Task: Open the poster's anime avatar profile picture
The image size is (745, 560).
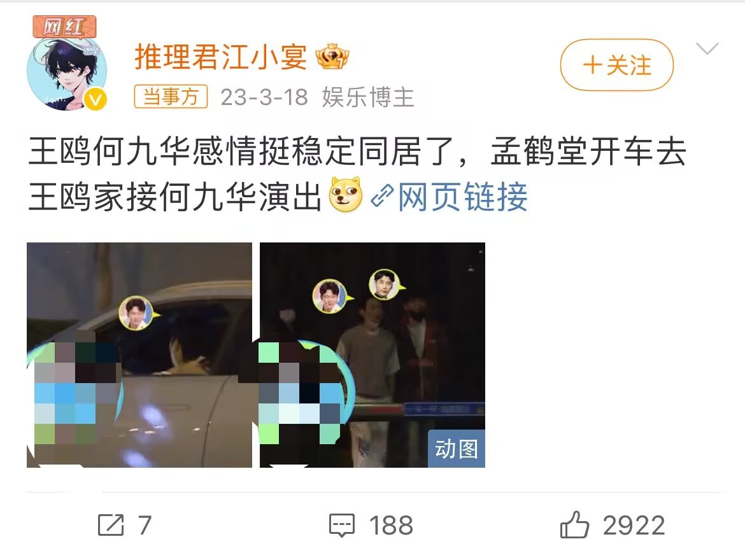Action: [66, 72]
